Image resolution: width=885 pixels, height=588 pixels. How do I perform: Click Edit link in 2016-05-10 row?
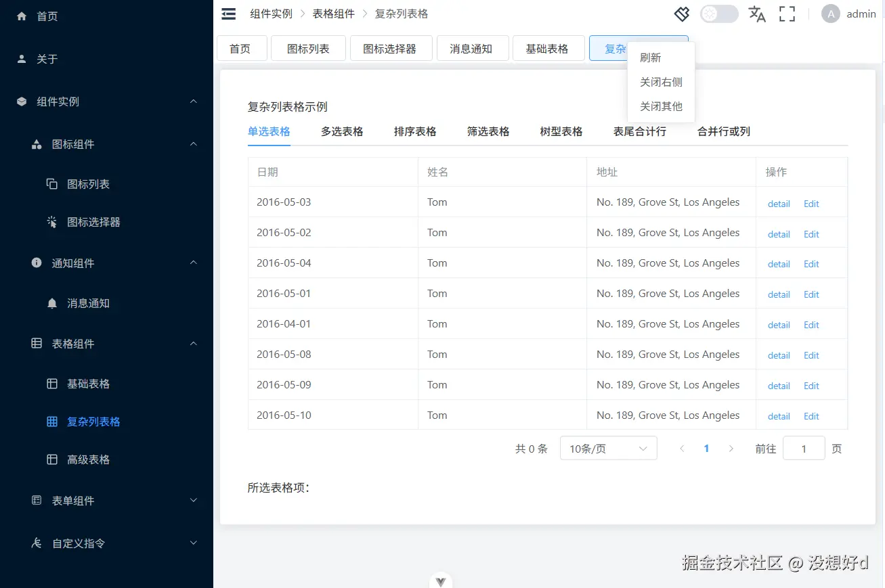[x=811, y=416]
